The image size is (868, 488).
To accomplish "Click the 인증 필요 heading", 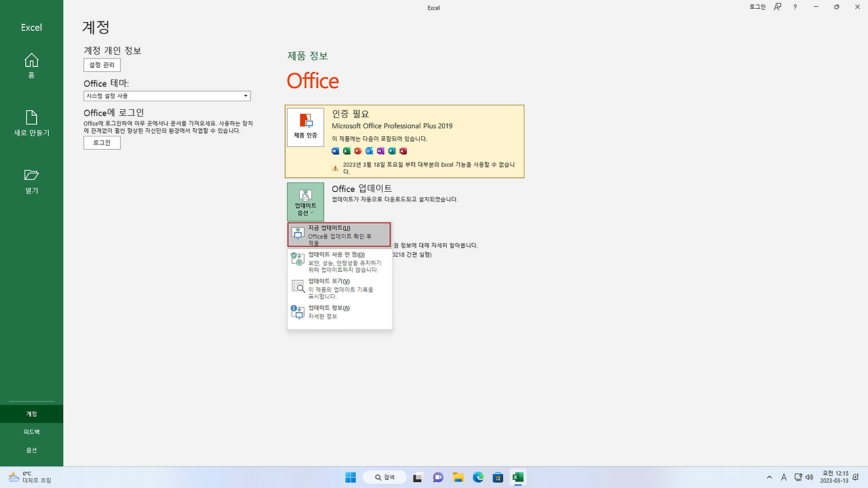I will tap(351, 114).
